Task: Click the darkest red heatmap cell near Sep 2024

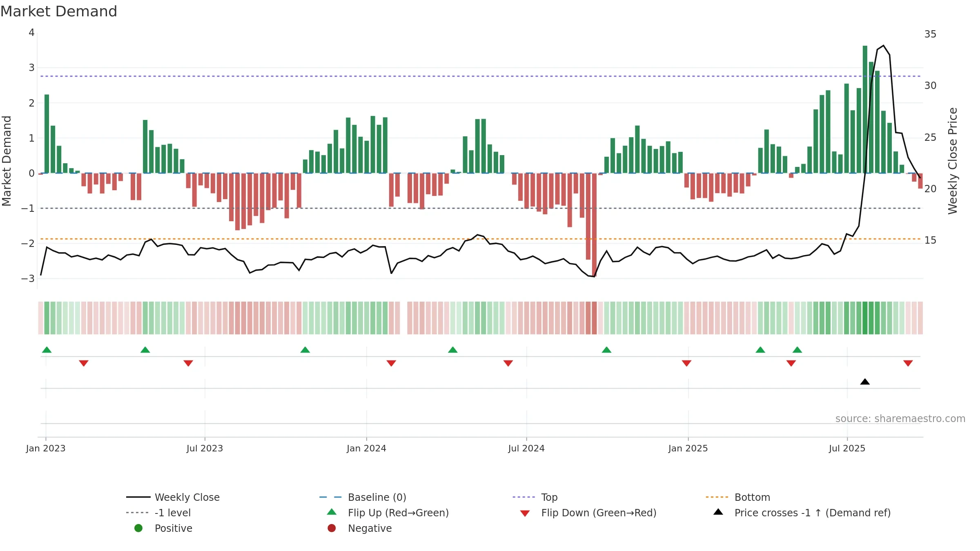Action: pos(594,318)
